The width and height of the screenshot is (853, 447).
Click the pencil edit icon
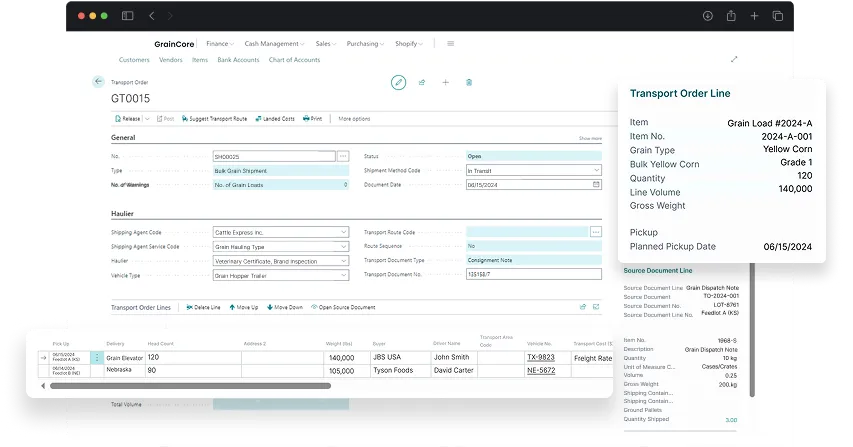click(398, 82)
